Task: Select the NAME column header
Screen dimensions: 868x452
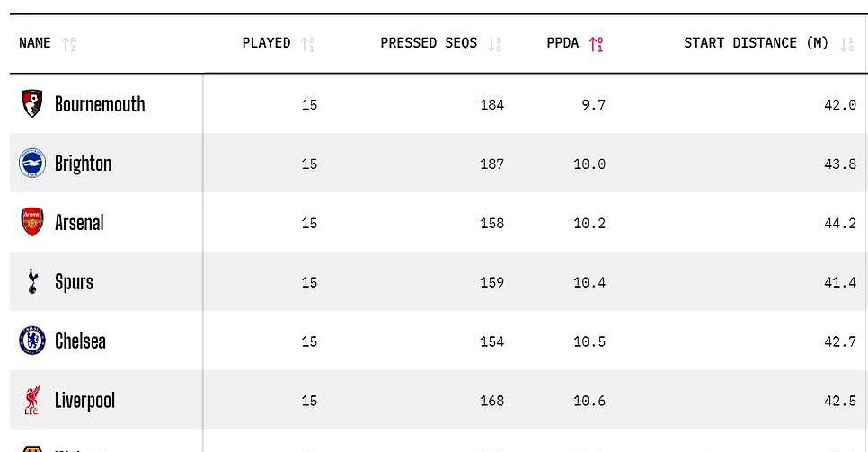Action: tap(35, 43)
